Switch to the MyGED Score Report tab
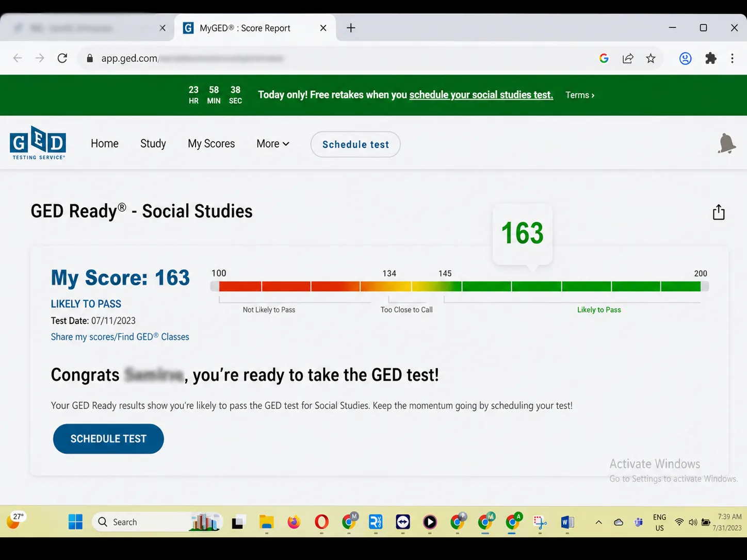The width and height of the screenshot is (747, 560). 255,28
